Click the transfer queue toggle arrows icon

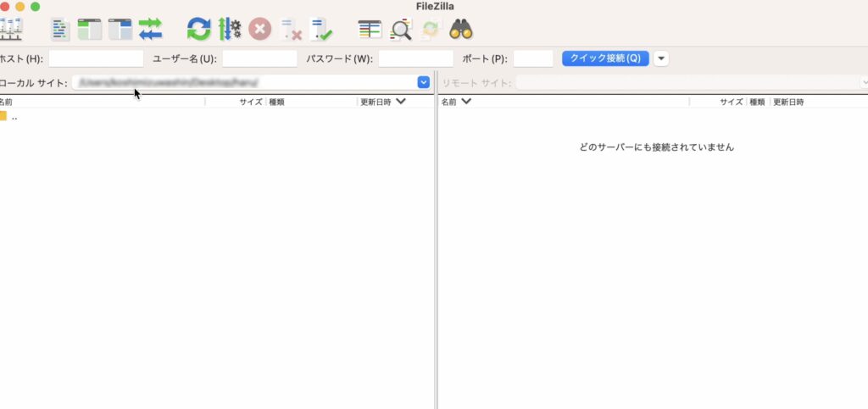(151, 30)
